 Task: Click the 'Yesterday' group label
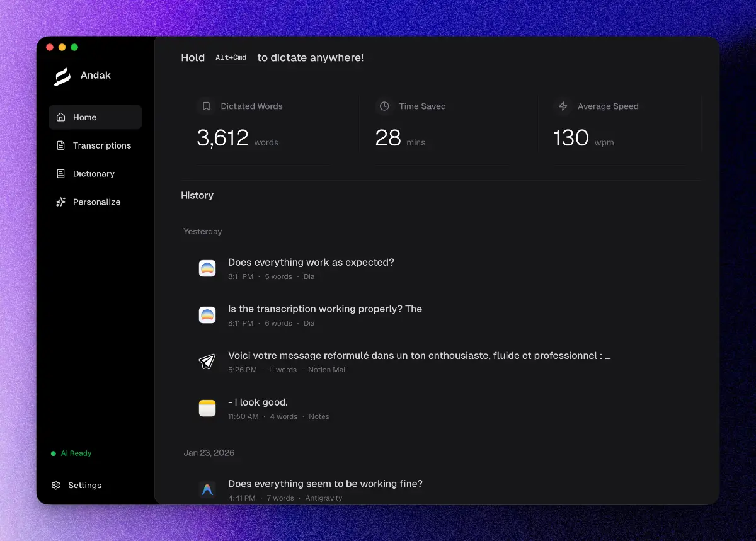click(202, 231)
